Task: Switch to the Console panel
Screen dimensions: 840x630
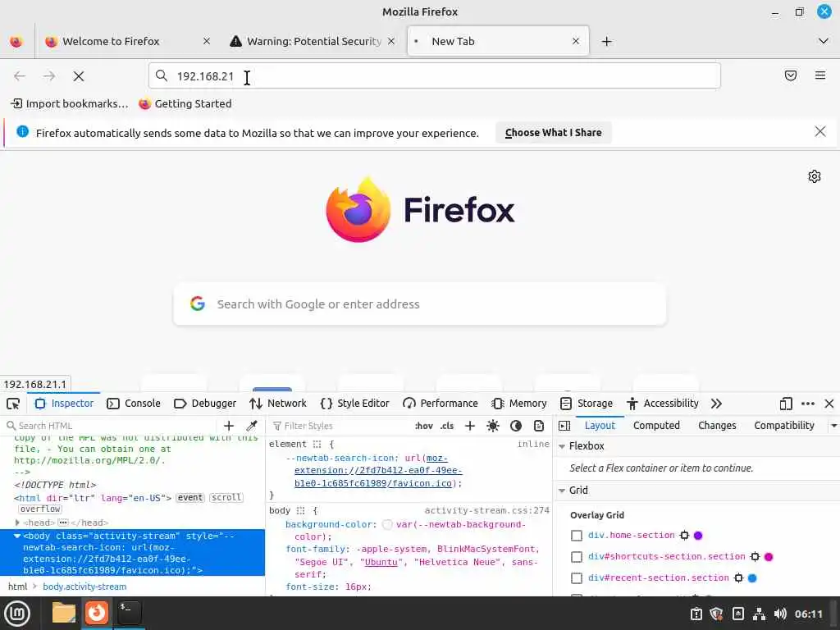Action: [134, 404]
